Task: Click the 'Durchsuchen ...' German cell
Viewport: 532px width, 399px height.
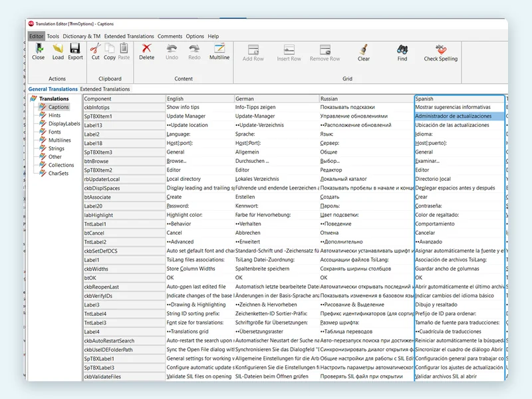Action: click(277, 161)
